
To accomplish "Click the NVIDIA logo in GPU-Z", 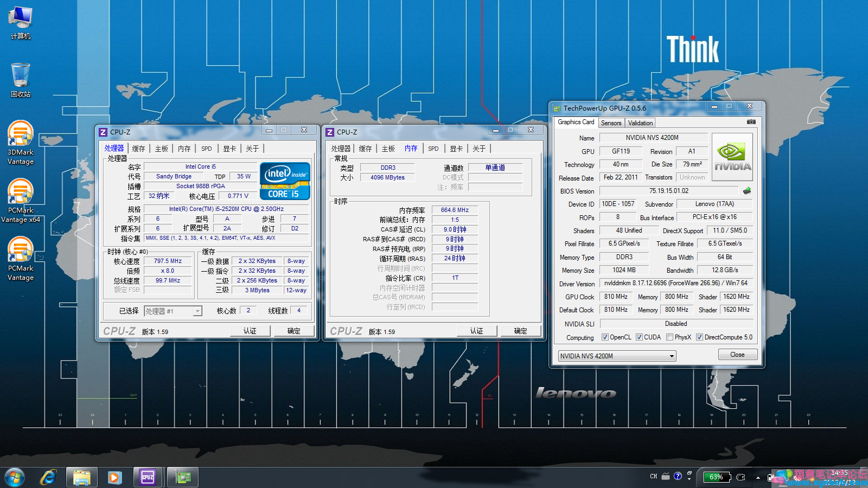I will coord(732,157).
